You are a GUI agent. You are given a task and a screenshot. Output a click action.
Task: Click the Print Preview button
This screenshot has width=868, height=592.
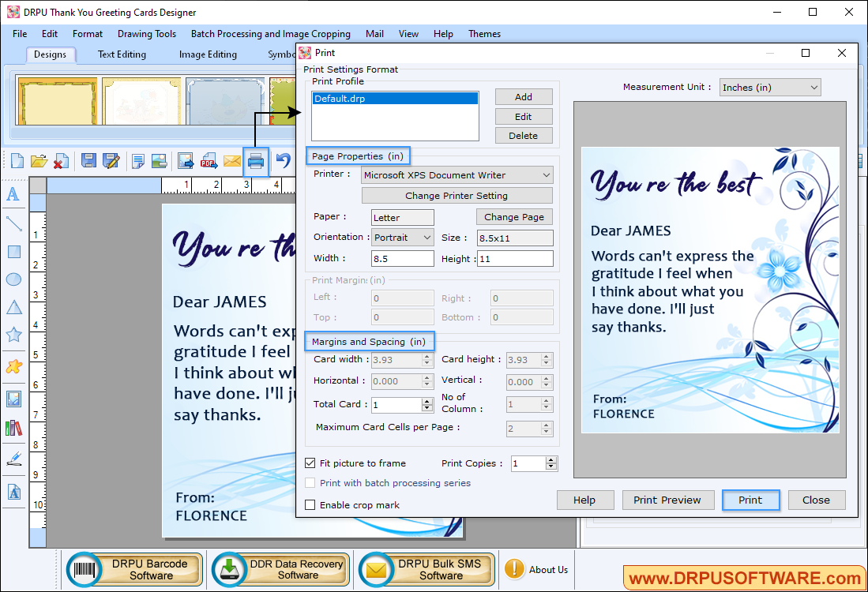click(667, 500)
